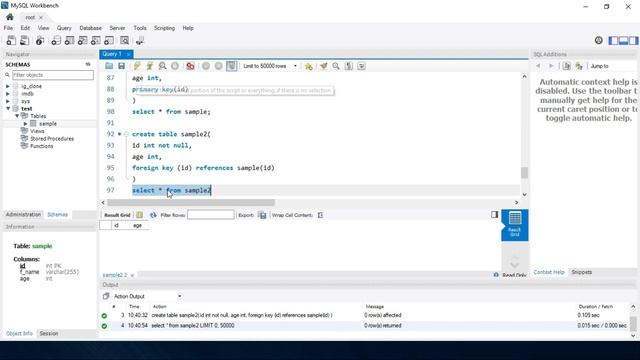This screenshot has width=640, height=360.
Task: Open the Limit to 50000 rows dropdown
Action: pyautogui.click(x=270, y=66)
